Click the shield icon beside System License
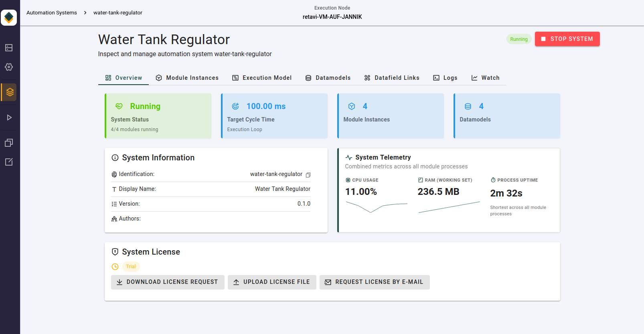 coord(115,252)
